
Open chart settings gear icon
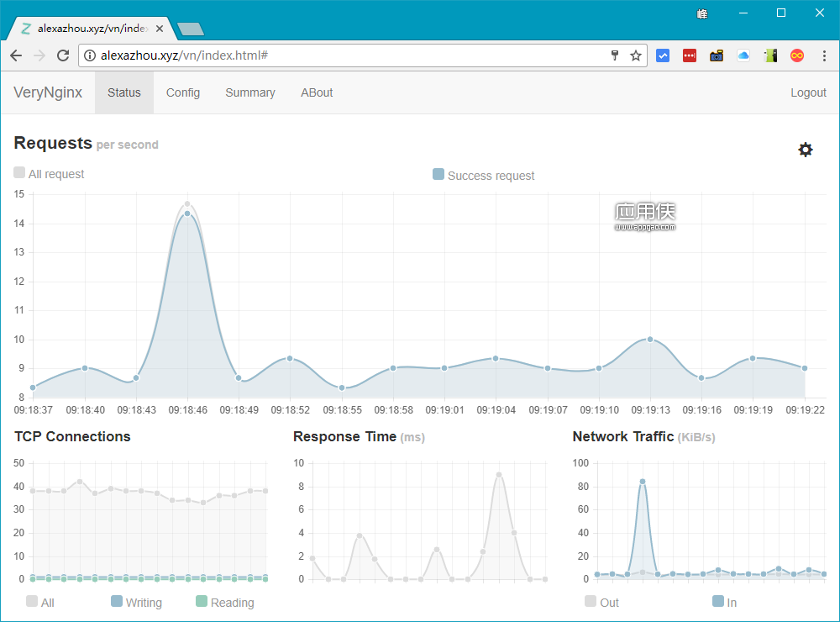tap(806, 150)
